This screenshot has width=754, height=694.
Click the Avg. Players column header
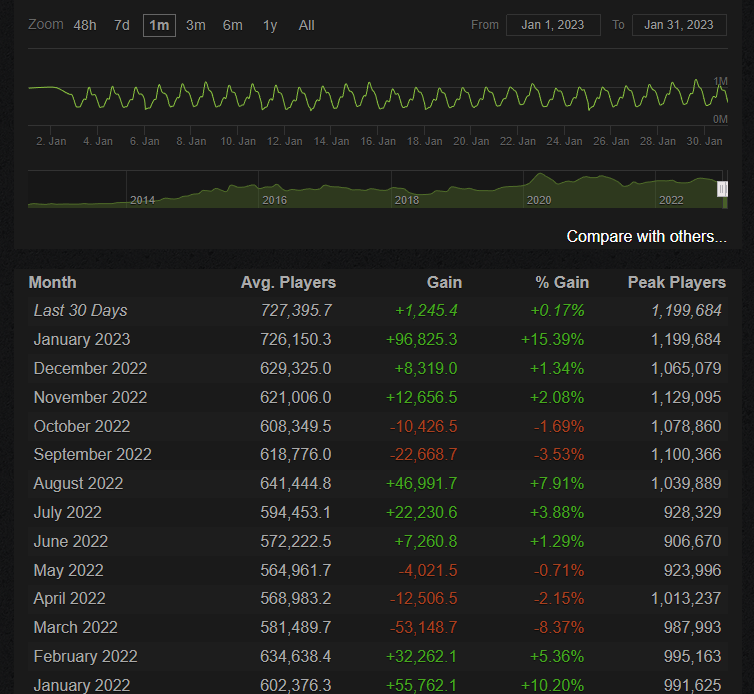click(288, 283)
